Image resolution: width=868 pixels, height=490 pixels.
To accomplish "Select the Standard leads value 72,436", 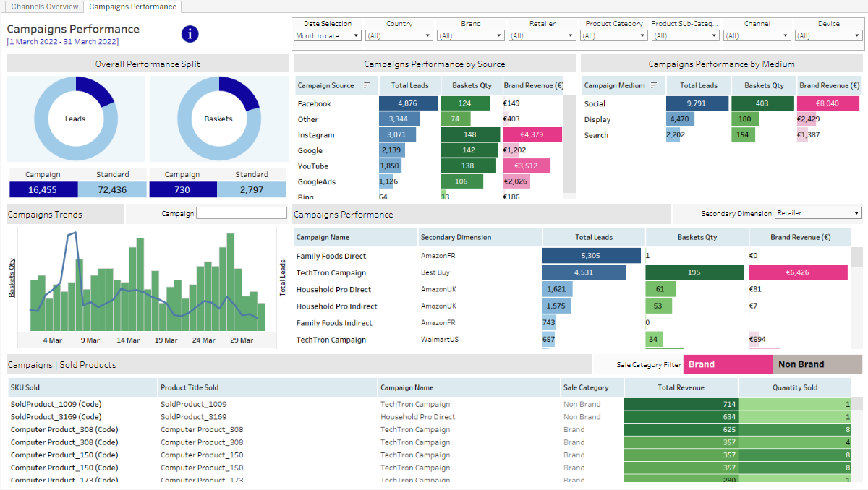I will pyautogui.click(x=112, y=189).
